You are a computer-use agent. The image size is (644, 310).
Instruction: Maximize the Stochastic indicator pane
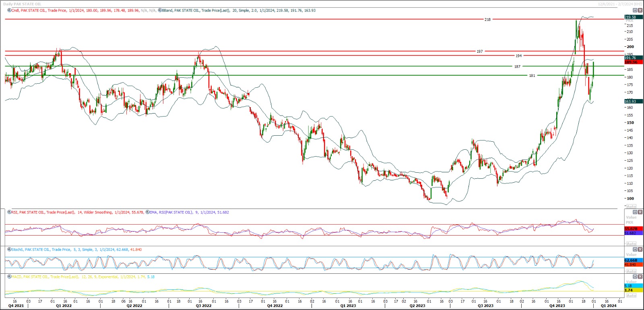click(x=635, y=250)
